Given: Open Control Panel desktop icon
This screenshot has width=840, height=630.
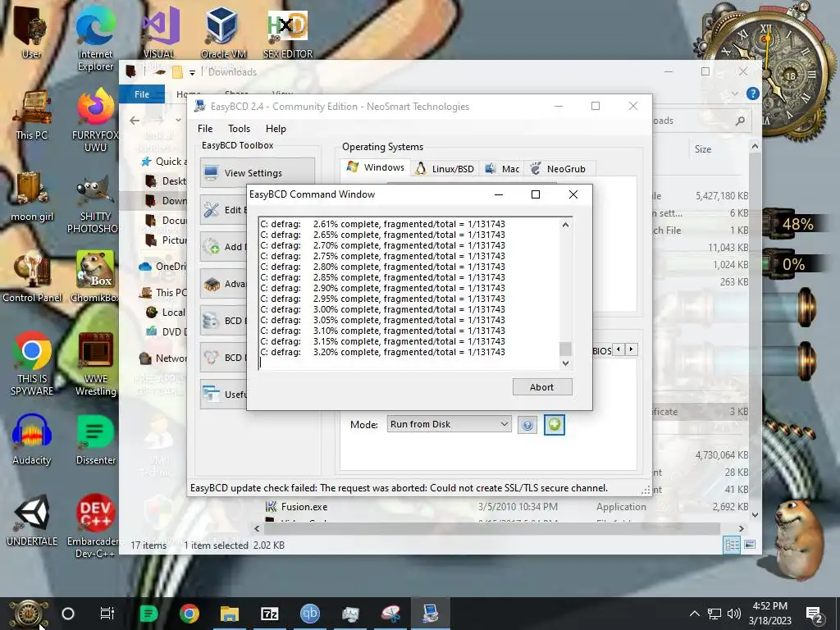Looking at the screenshot, I should [32, 277].
